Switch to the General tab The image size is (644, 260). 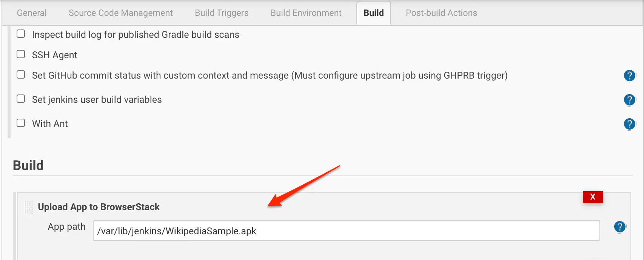coord(32,13)
